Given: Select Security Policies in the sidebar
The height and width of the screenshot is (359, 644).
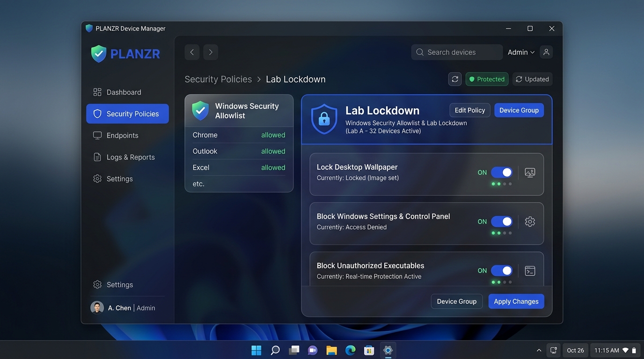Looking at the screenshot, I should click(x=127, y=114).
